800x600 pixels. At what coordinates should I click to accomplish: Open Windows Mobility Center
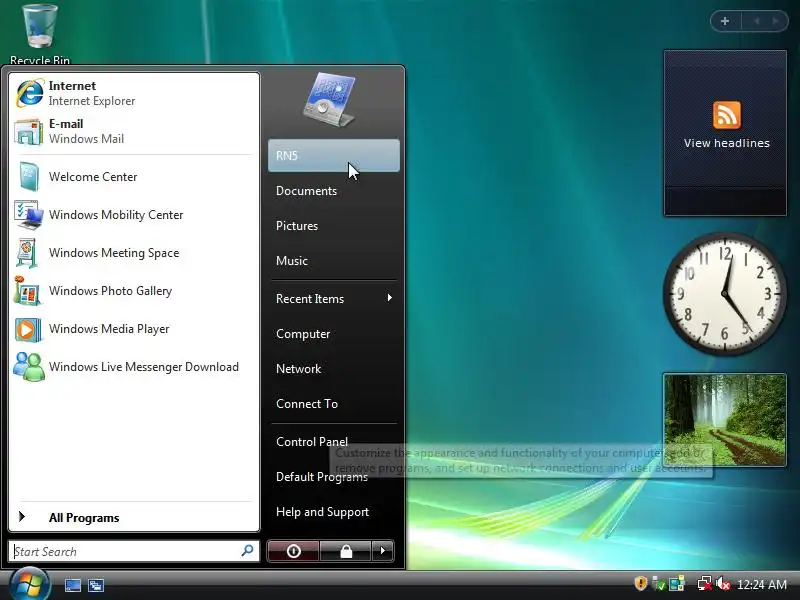(x=134, y=215)
